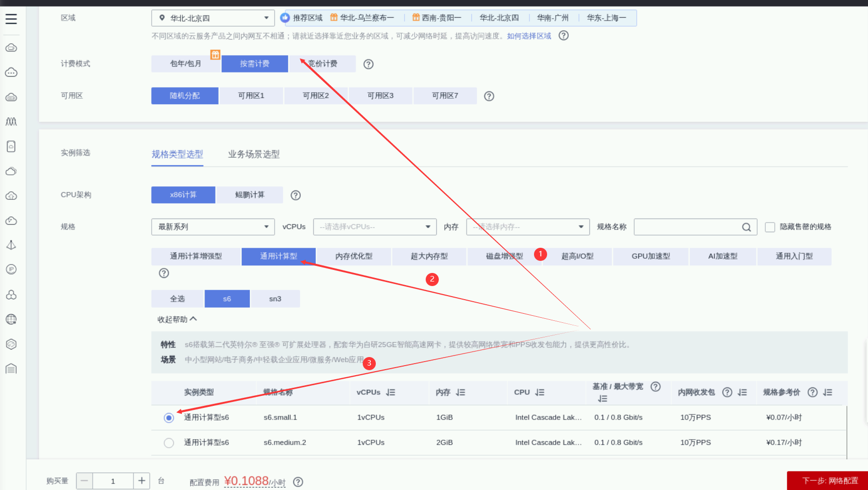Open the 内存 selection dropdown
The width and height of the screenshot is (868, 490).
[528, 227]
